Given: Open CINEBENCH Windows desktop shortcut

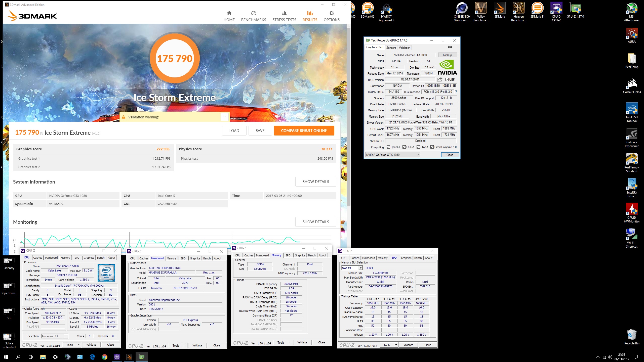Looking at the screenshot, I should (462, 12).
